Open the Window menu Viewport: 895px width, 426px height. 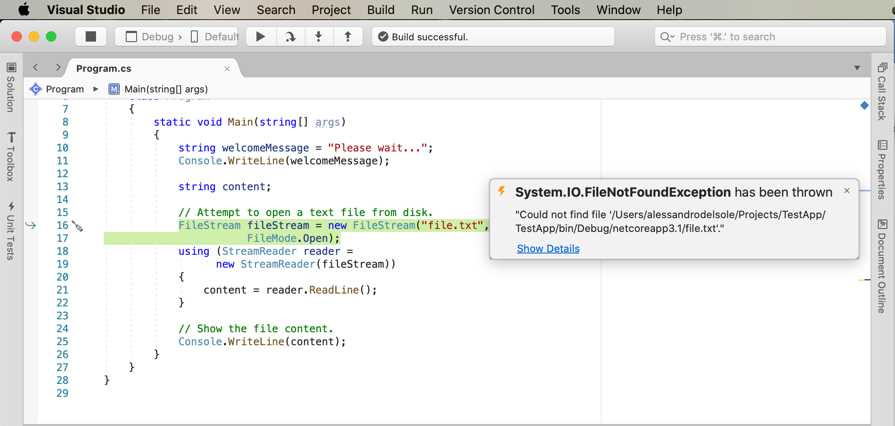tap(618, 10)
